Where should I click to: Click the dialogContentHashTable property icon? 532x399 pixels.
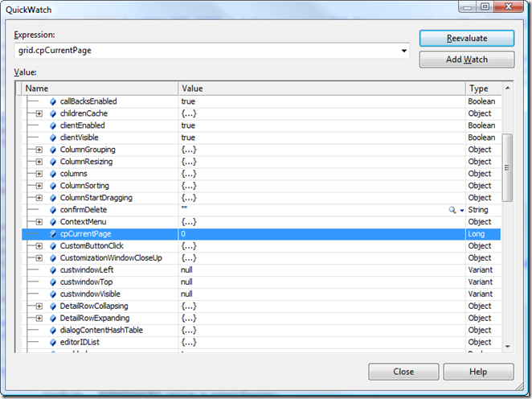[53, 330]
